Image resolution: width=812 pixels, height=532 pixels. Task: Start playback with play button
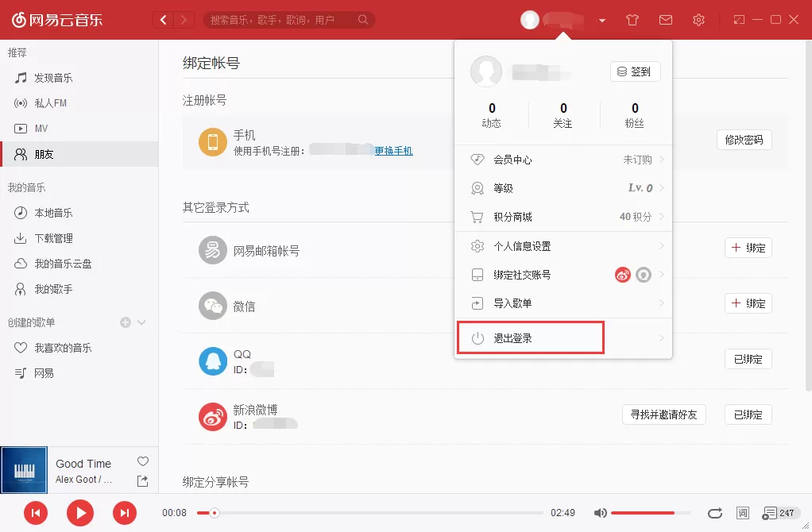[x=80, y=513]
